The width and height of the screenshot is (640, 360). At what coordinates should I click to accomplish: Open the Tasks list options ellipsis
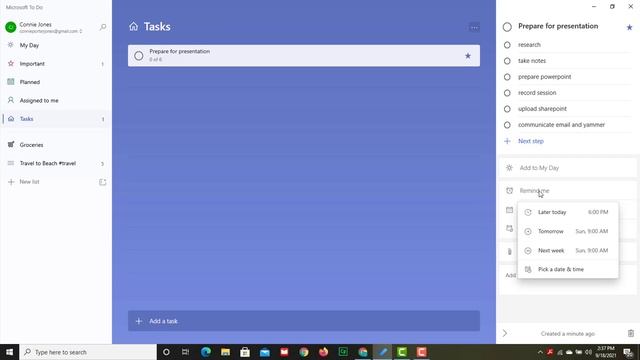pyautogui.click(x=474, y=28)
